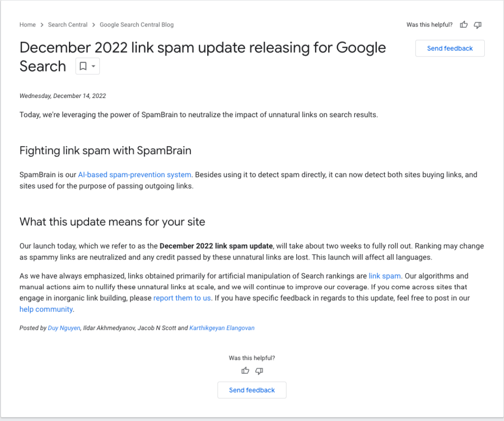Select the bookmark icon beside the article title
The height and width of the screenshot is (421, 504).
[x=83, y=65]
